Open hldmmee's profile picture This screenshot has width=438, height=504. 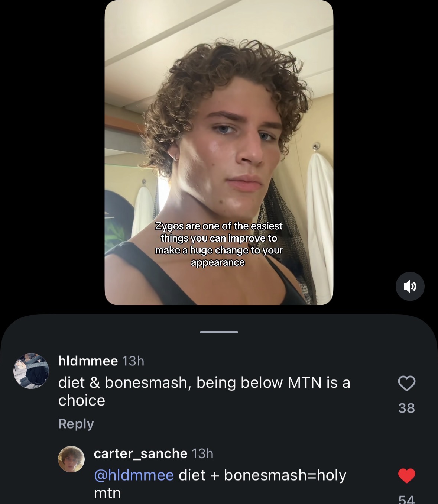(x=31, y=371)
